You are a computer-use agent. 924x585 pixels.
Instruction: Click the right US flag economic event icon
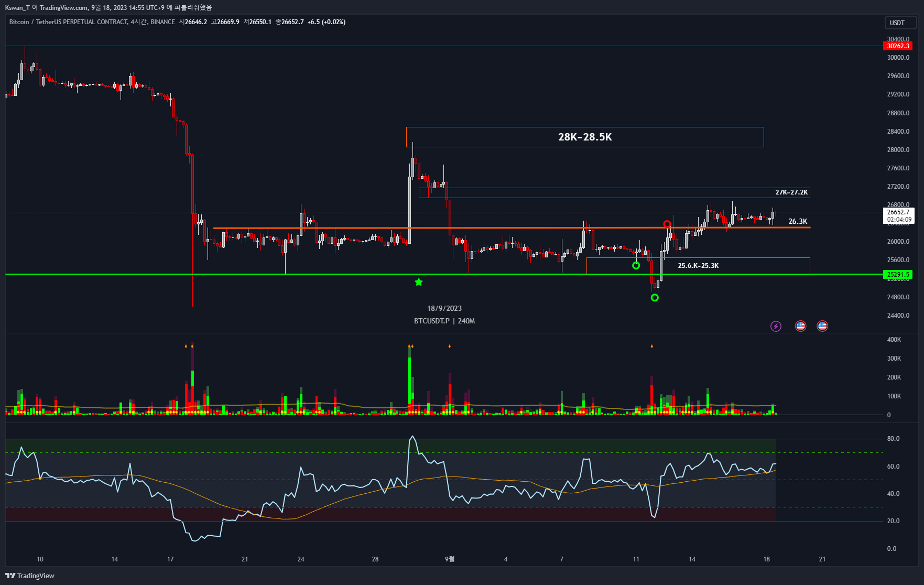[x=822, y=326]
